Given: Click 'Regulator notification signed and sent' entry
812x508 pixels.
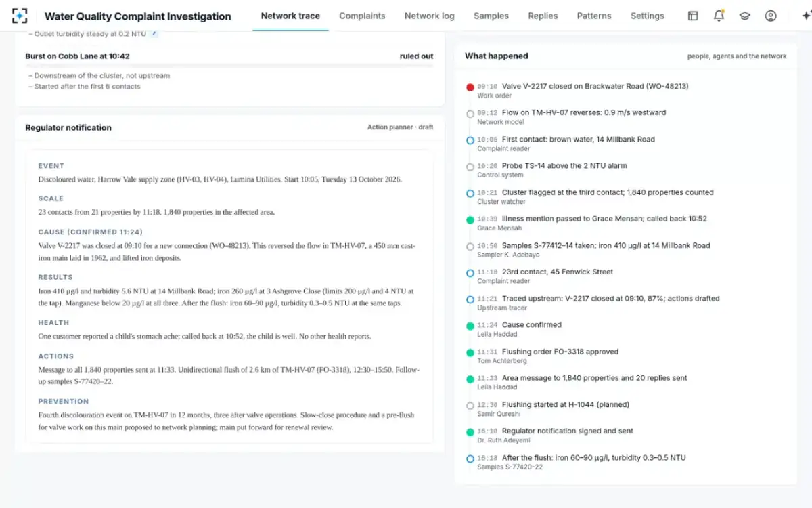Looking at the screenshot, I should (x=569, y=431).
